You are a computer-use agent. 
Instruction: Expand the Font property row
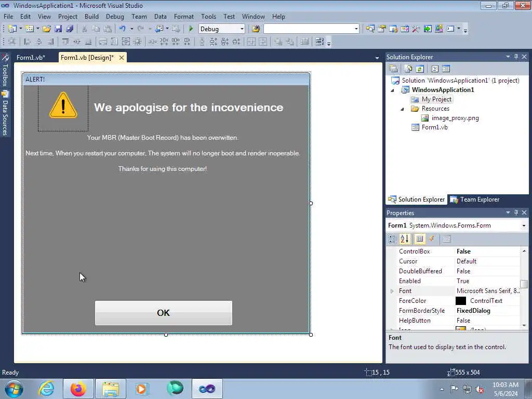point(392,291)
